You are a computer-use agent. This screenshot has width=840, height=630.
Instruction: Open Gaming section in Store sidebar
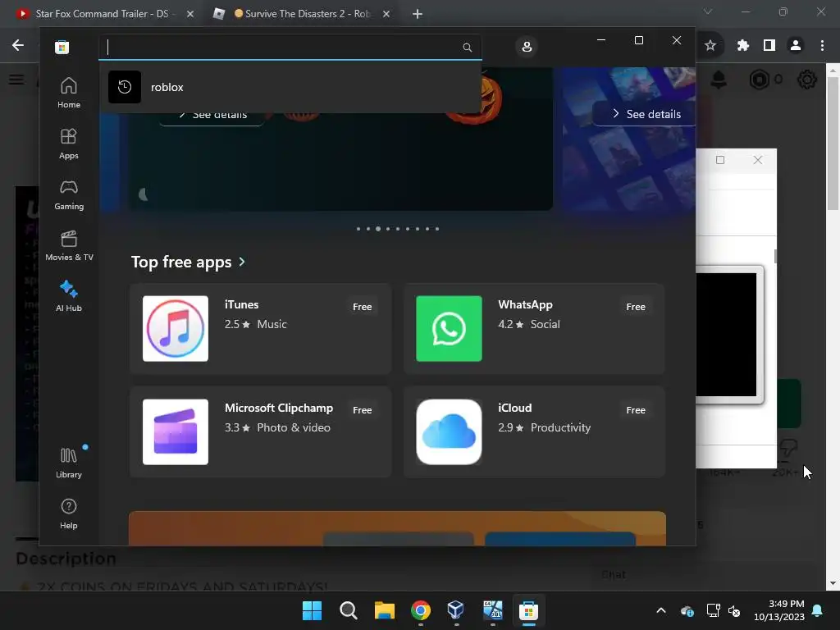(x=69, y=194)
